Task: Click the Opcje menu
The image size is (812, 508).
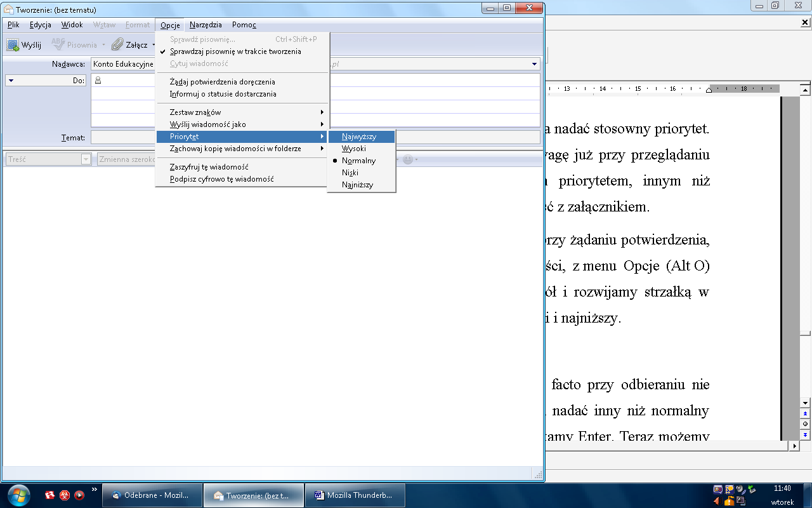Action: 170,25
